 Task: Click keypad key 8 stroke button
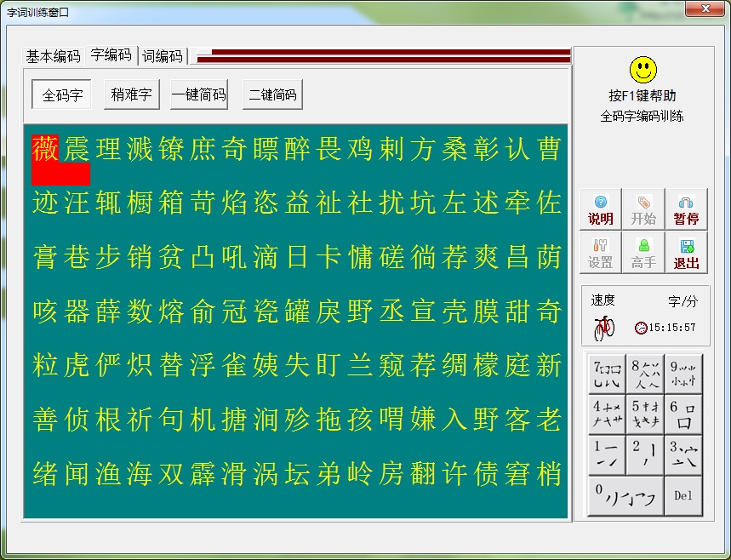(x=645, y=374)
